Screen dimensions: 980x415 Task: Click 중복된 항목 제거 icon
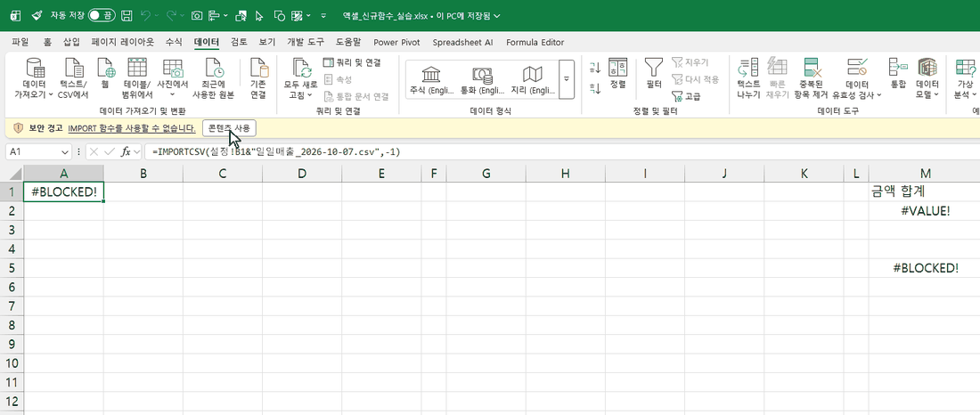(x=811, y=78)
